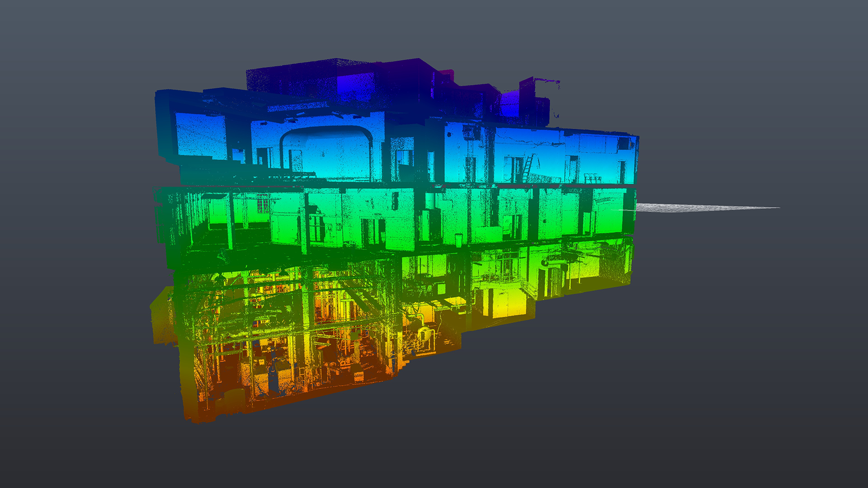The height and width of the screenshot is (488, 868).
Task: Click the ladder on the top floor
Action: 528,168
